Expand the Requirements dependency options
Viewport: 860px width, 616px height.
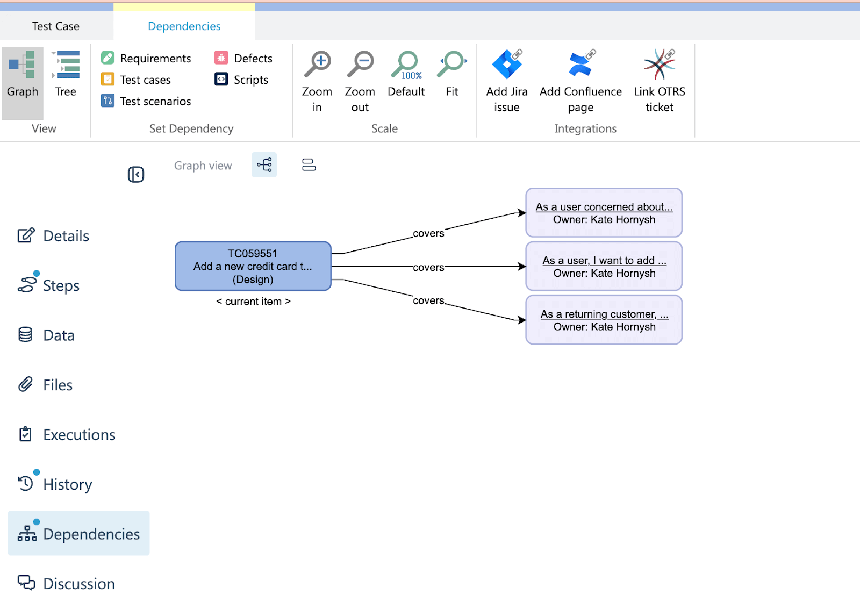(146, 58)
